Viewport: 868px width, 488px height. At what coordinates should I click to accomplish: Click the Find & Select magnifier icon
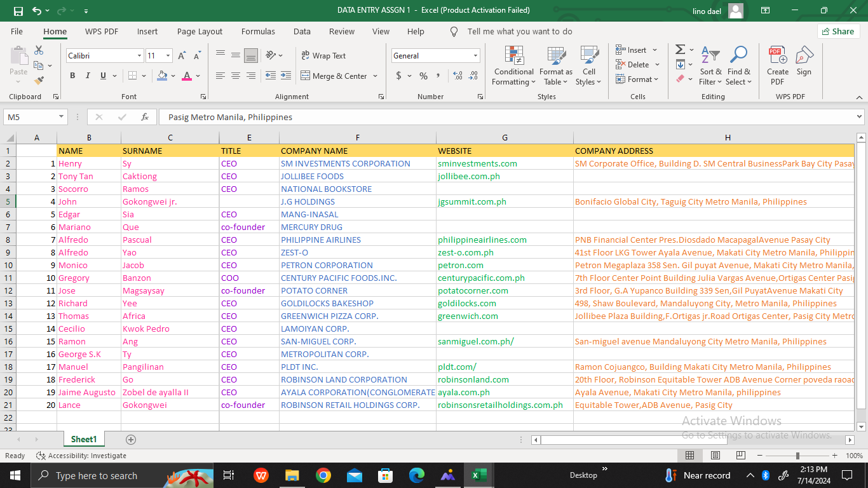(738, 56)
